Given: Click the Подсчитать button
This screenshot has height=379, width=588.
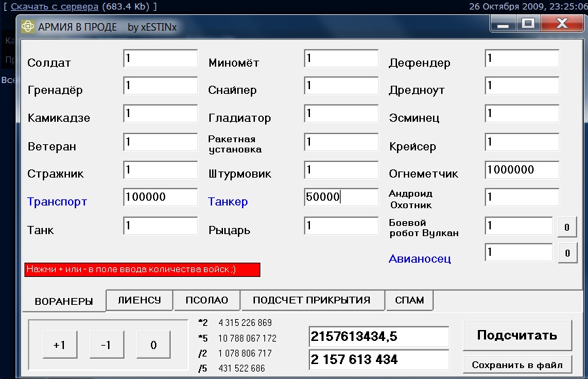Looking at the screenshot, I should pyautogui.click(x=517, y=335).
